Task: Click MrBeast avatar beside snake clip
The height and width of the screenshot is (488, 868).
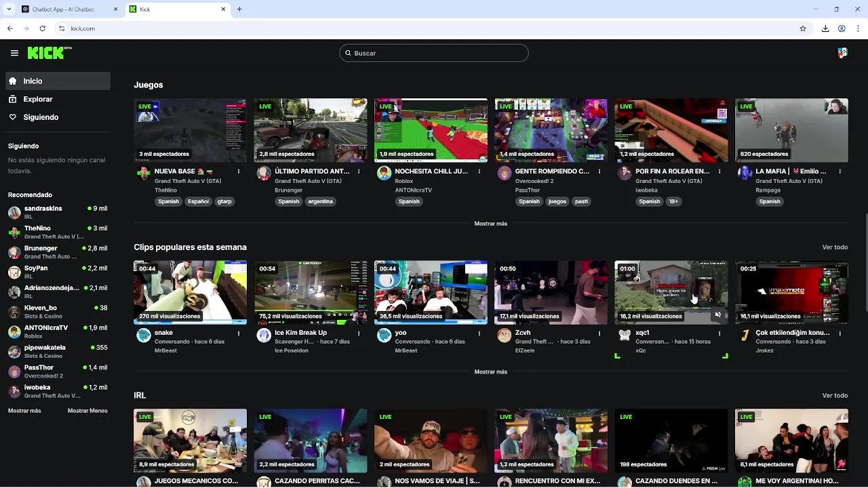Action: [x=143, y=335]
